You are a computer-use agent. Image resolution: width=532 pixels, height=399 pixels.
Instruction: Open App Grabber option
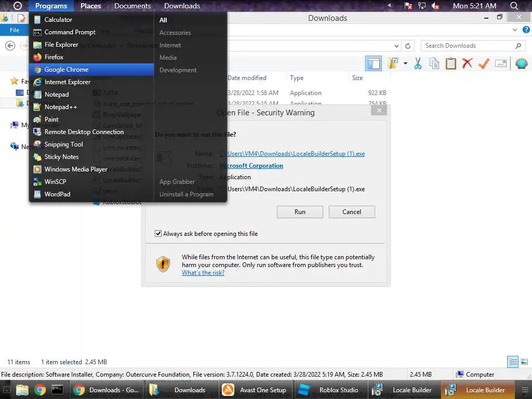177,182
